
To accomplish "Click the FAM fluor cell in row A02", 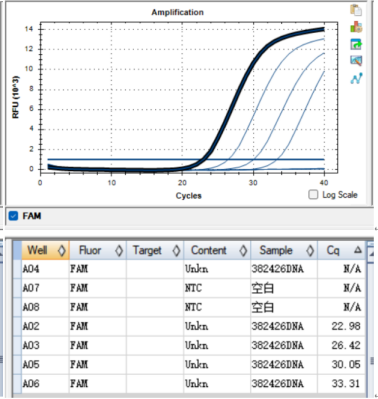I will point(98,326).
